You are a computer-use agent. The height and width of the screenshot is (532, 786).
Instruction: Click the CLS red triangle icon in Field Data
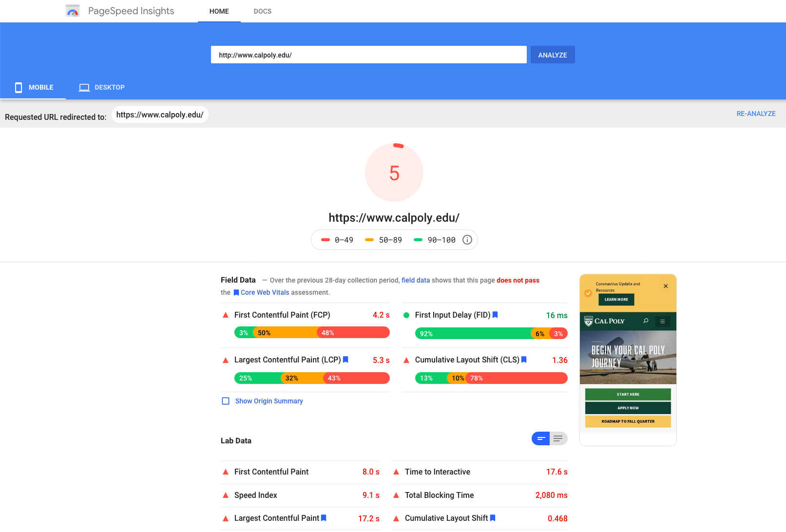[406, 360]
